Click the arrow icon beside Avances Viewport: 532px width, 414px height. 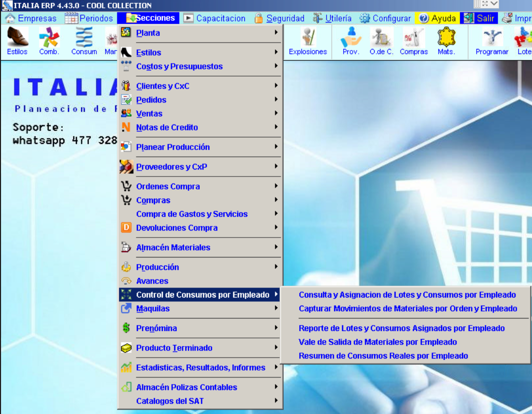coord(126,281)
